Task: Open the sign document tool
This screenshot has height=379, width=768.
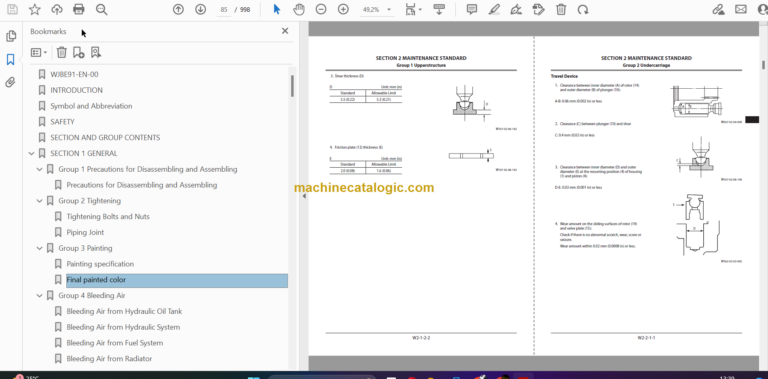Action: (x=516, y=9)
